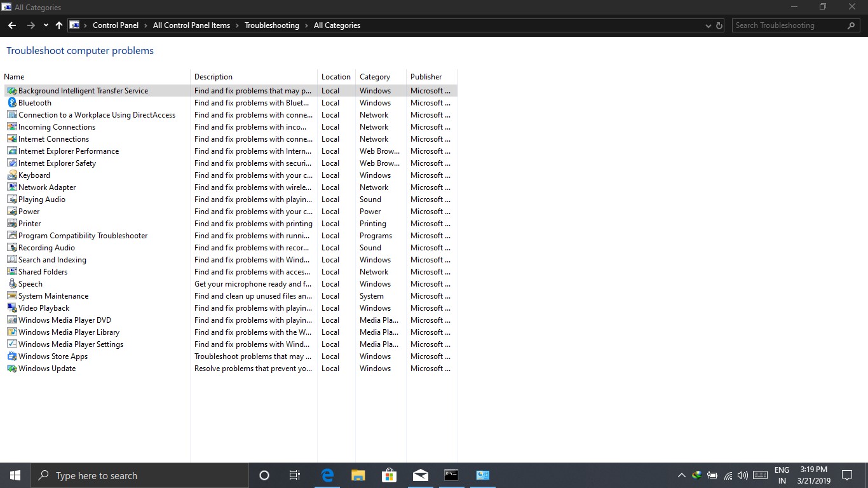This screenshot has height=488, width=868.
Task: Click the Windows Media Player DVD icon
Action: point(12,320)
